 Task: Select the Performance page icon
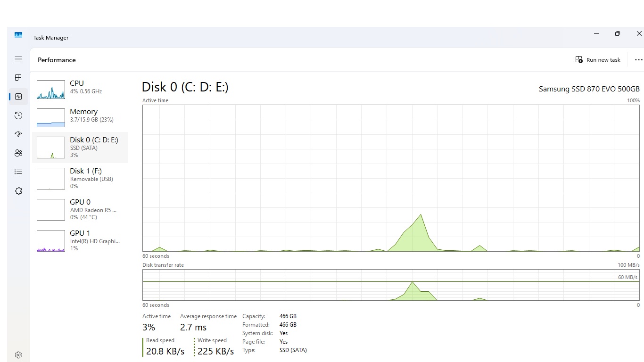click(x=18, y=97)
